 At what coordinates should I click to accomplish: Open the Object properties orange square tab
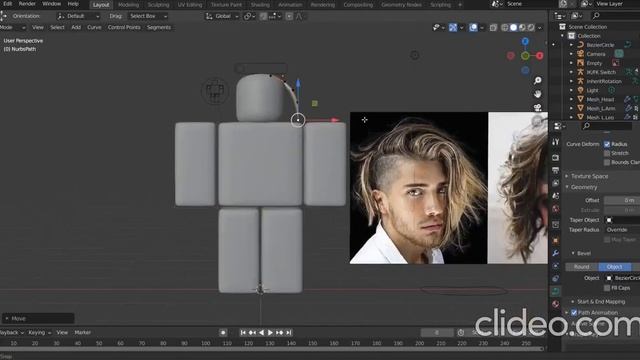pos(556,240)
